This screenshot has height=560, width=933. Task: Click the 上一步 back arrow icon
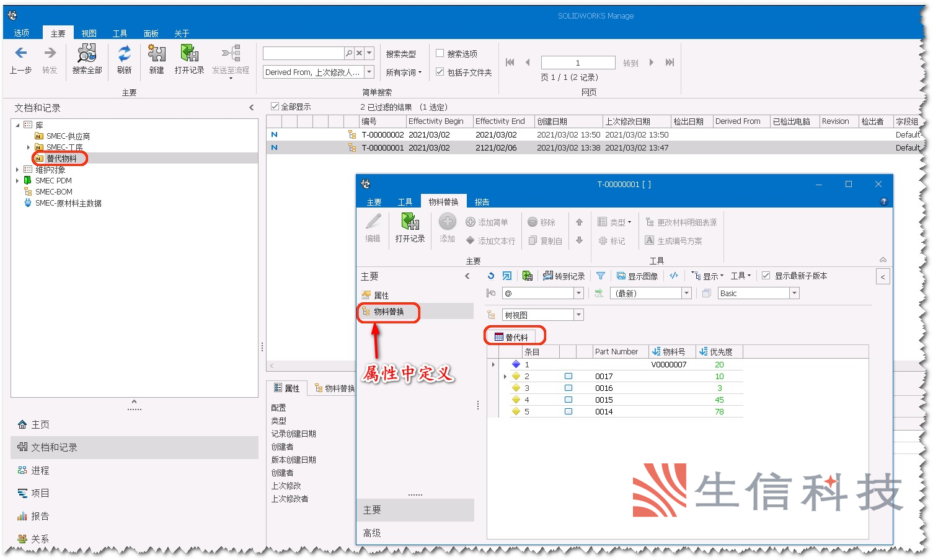20,53
